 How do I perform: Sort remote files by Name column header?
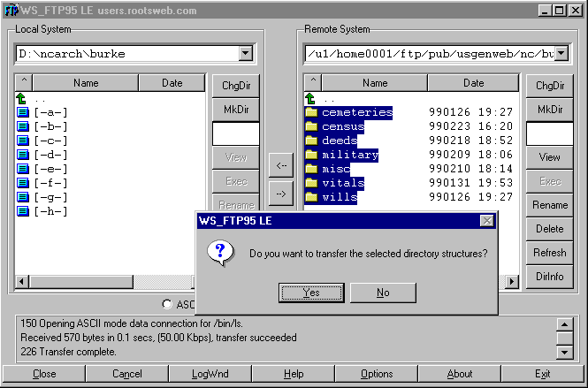coord(374,83)
